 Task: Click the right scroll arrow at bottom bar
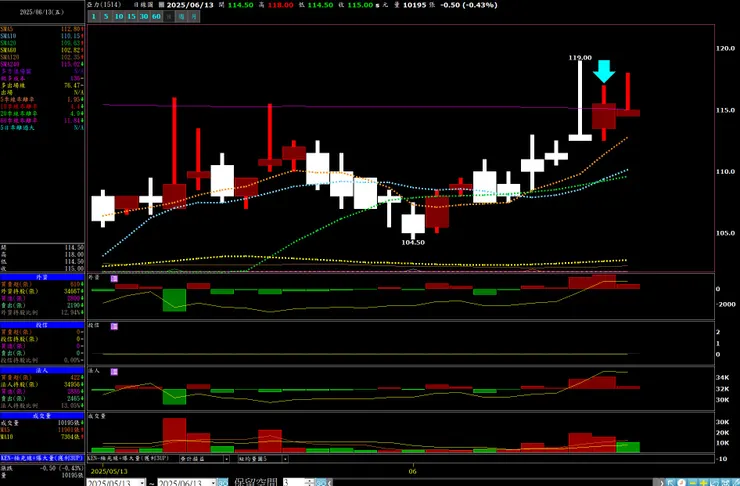point(662,483)
